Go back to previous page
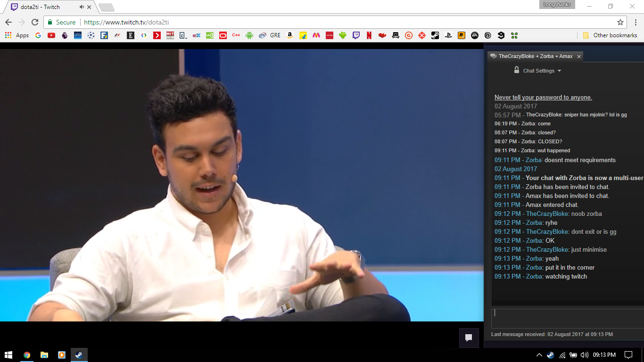This screenshot has width=644, height=362. (x=8, y=22)
